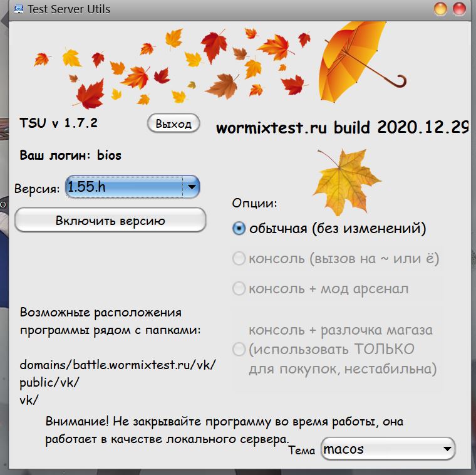The height and width of the screenshot is (475, 476).
Task: Open the Тема theme dropdown arrow
Action: tap(447, 449)
